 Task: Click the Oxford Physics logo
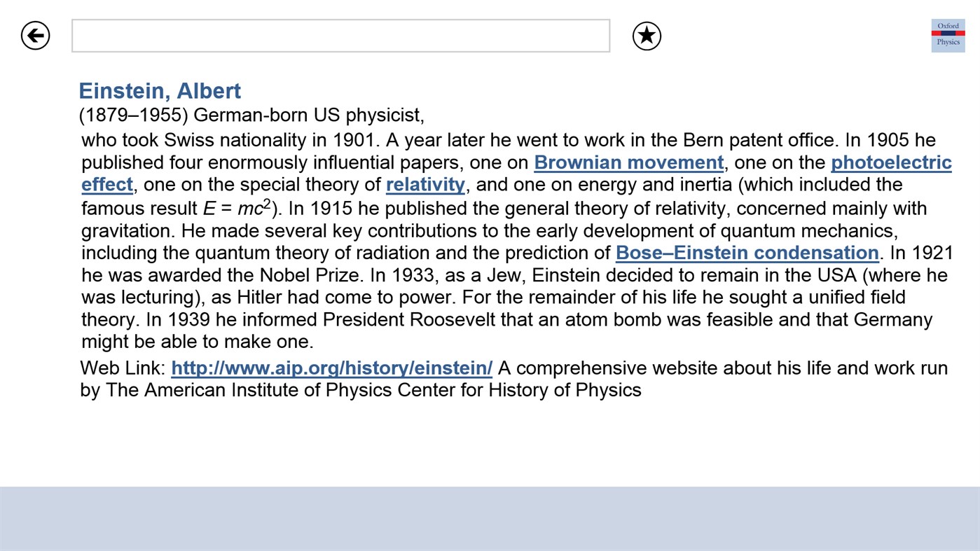[x=948, y=35]
